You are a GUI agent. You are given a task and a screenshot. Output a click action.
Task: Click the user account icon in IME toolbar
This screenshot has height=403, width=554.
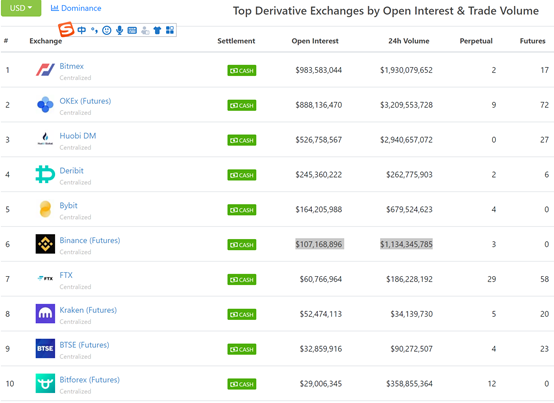coord(145,30)
